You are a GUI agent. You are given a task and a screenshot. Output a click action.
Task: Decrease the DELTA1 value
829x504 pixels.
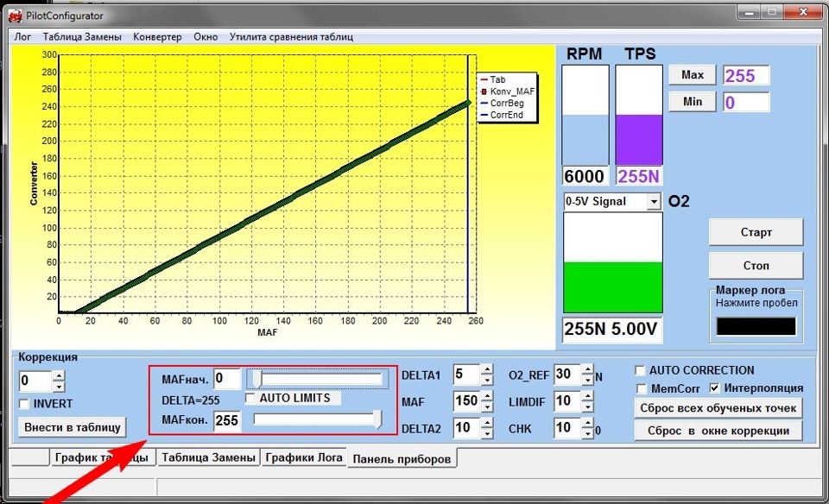tap(487, 381)
